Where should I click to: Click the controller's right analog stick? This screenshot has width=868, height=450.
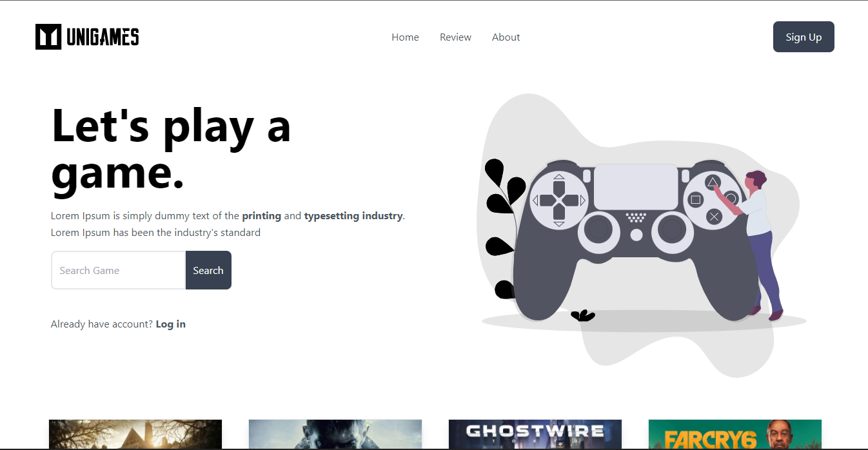click(673, 229)
